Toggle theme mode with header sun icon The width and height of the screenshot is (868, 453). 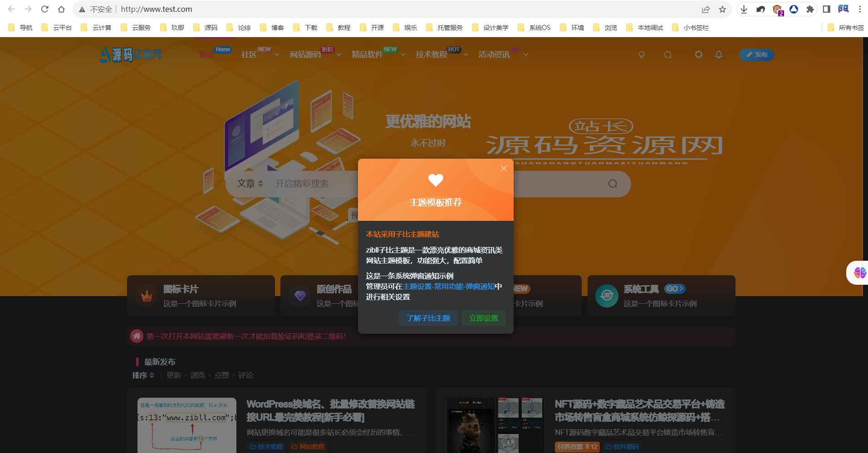[699, 54]
